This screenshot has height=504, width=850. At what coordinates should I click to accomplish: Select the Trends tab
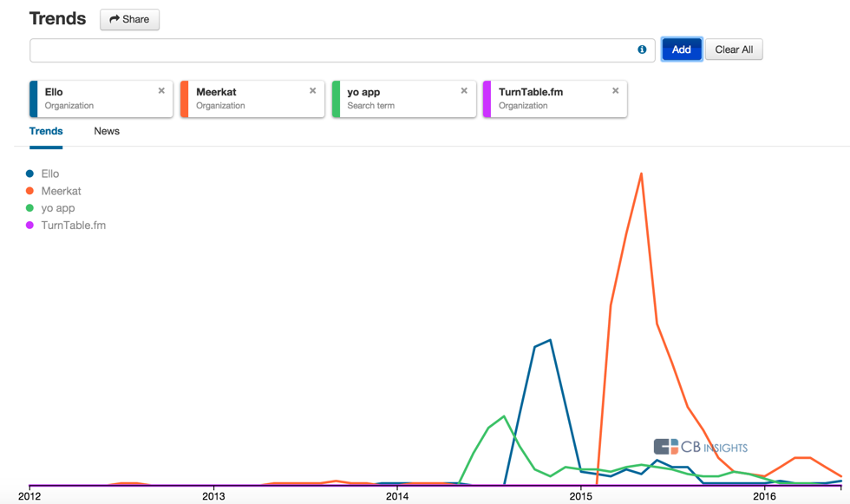point(46,131)
